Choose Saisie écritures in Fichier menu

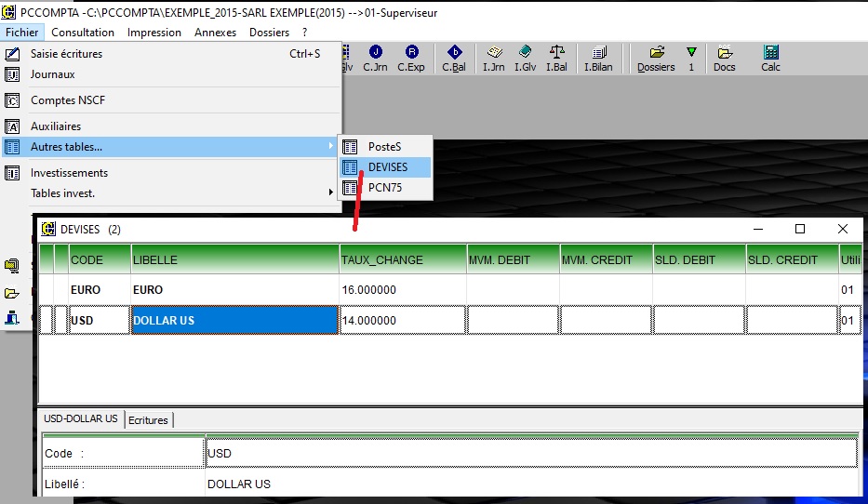coord(66,54)
